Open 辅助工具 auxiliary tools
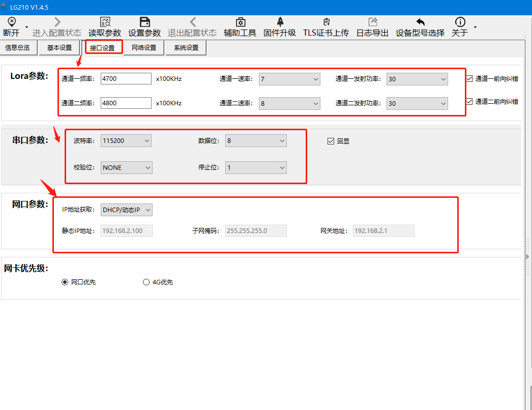The width and height of the screenshot is (532, 410). click(240, 22)
